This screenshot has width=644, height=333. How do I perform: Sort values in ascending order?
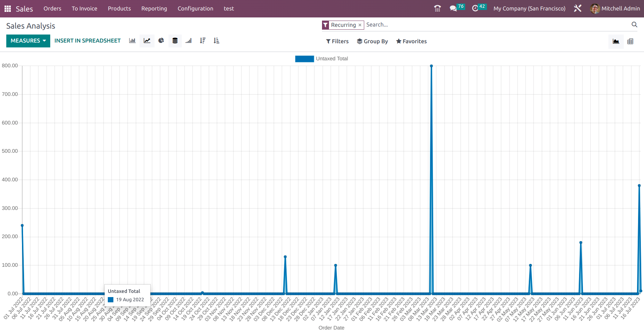click(x=216, y=41)
